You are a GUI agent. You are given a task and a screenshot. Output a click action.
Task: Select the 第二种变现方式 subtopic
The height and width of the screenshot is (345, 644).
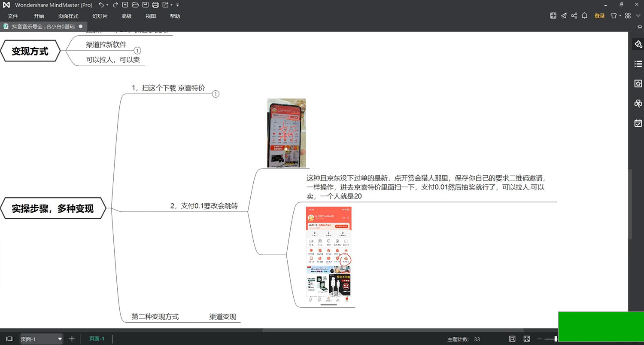point(155,317)
